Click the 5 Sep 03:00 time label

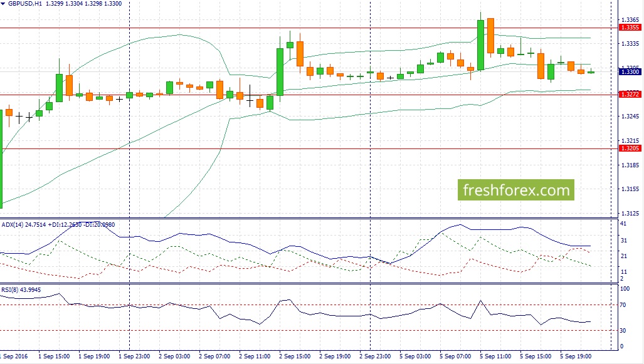coord(415,356)
